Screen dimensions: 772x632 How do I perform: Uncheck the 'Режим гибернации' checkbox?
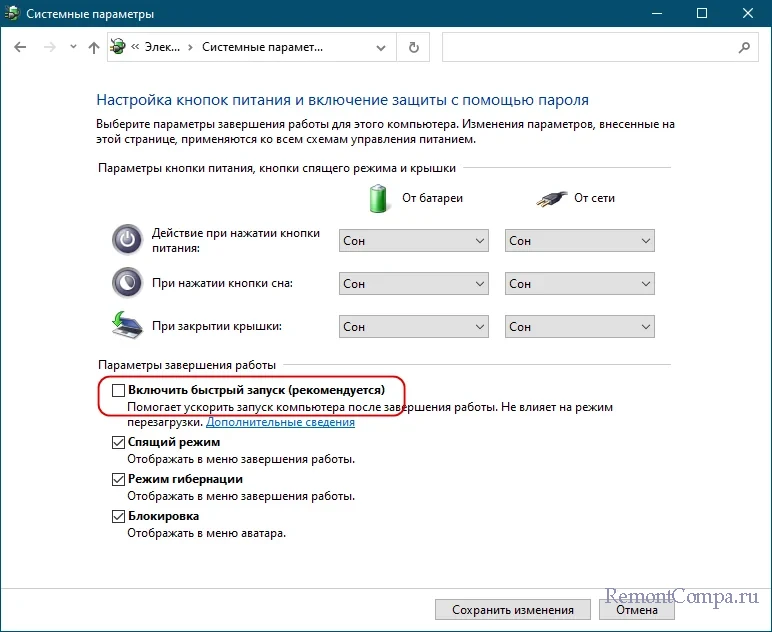tap(118, 479)
